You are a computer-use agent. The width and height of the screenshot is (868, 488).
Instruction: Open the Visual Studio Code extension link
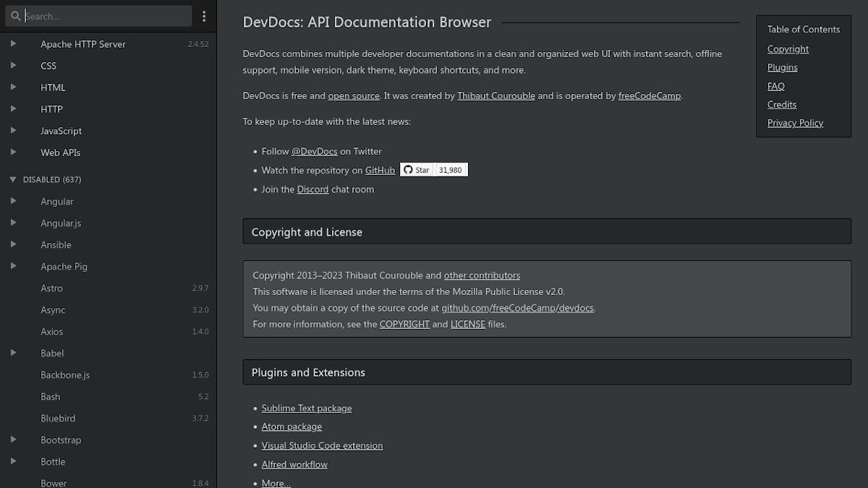pyautogui.click(x=322, y=445)
